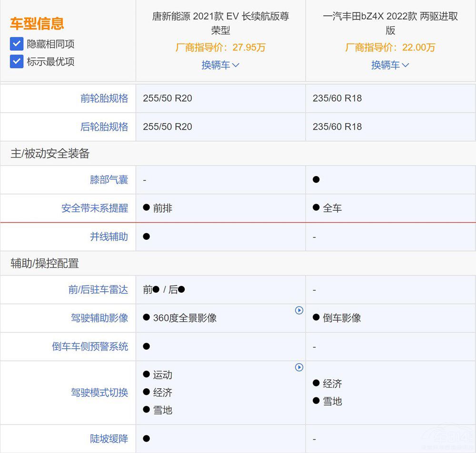Click the 后轮胎规格 row label
Image resolution: width=476 pixels, height=453 pixels.
pyautogui.click(x=104, y=127)
